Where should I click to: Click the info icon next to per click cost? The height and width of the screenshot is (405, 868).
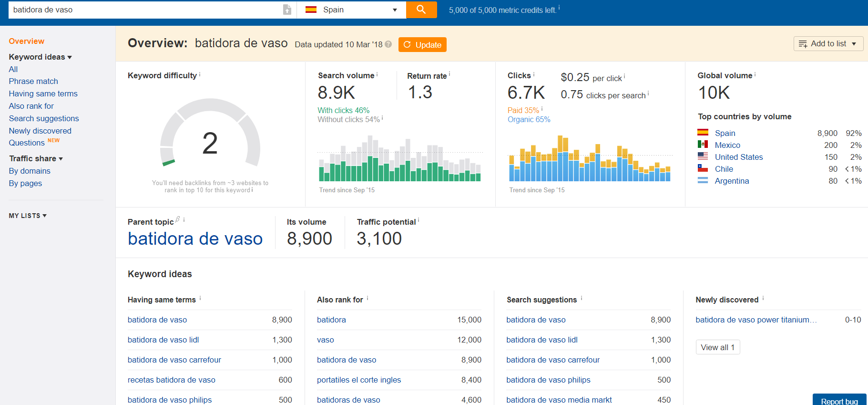(624, 76)
